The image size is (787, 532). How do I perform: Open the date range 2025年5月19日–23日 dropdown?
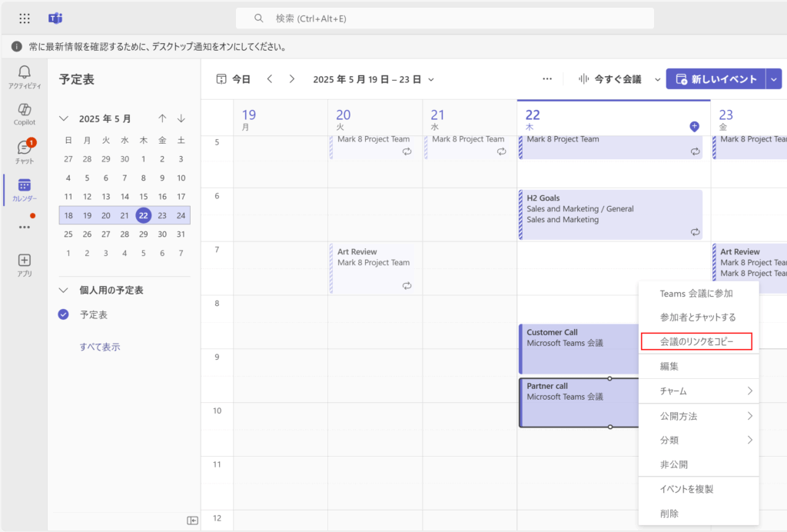point(374,79)
